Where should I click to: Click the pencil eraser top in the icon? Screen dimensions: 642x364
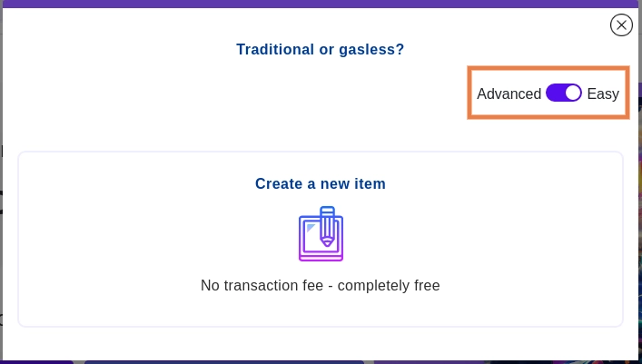[328, 211]
